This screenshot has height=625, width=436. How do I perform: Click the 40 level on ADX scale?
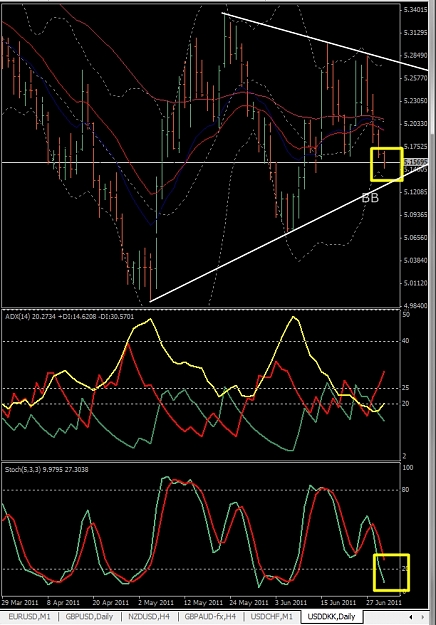click(406, 341)
